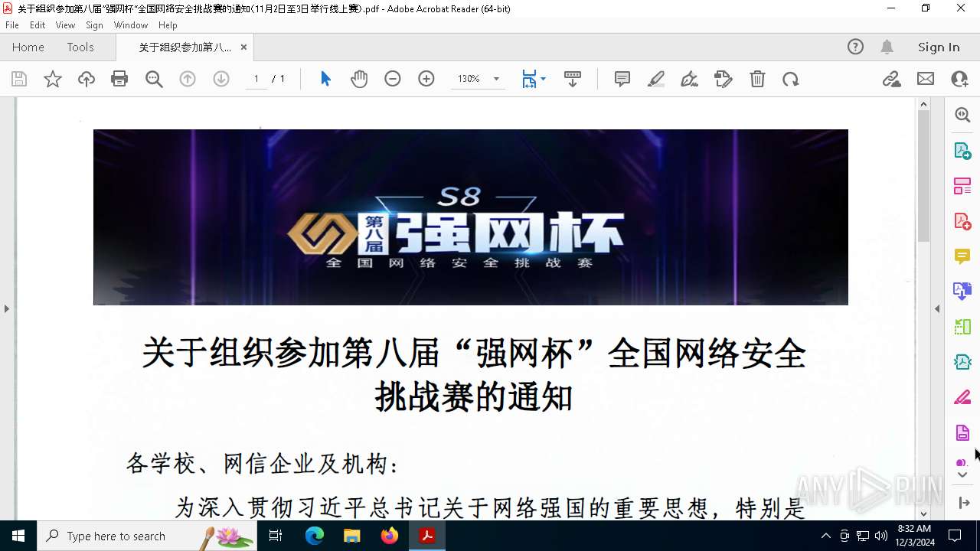Viewport: 980px width, 551px height.
Task: Open the Find text search icon
Action: (x=154, y=79)
